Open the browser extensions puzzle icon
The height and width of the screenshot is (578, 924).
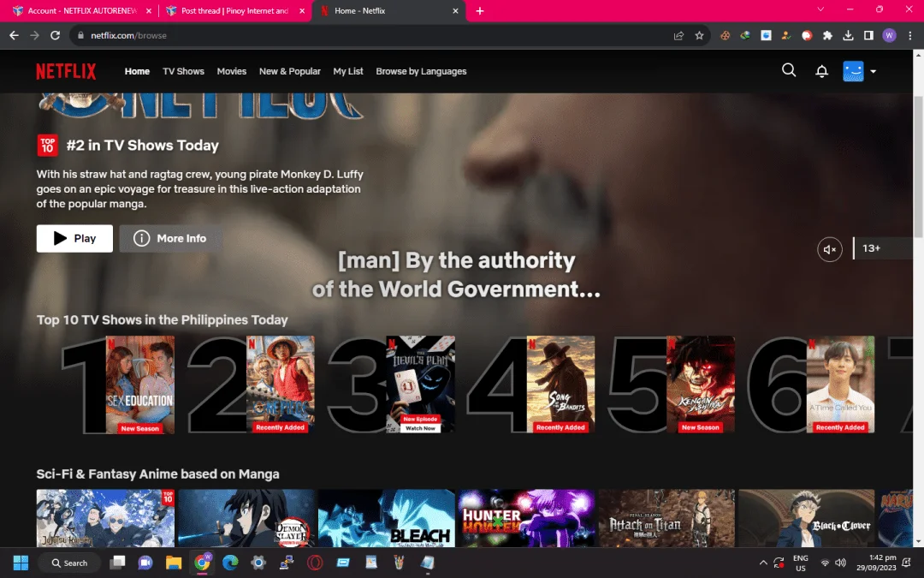827,35
